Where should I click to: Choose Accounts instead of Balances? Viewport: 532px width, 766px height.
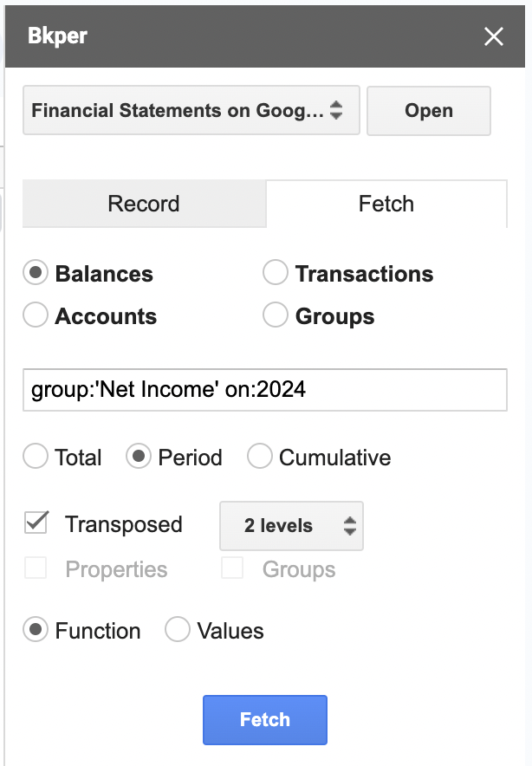pyautogui.click(x=35, y=315)
